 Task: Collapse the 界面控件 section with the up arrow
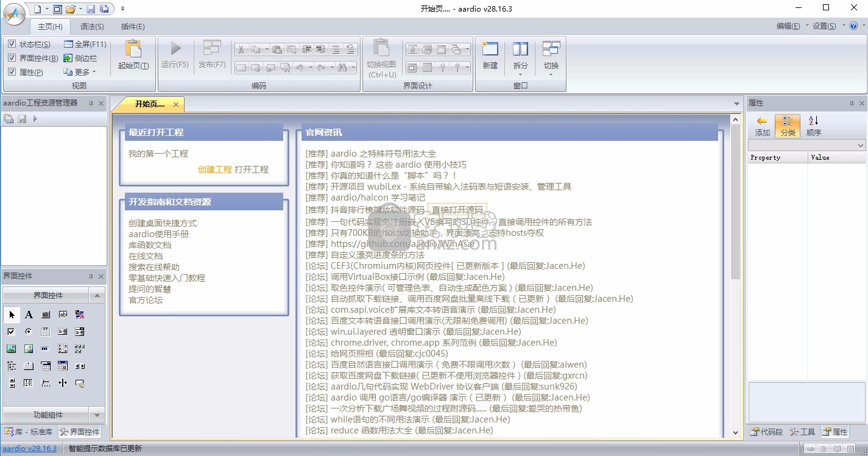(x=97, y=296)
